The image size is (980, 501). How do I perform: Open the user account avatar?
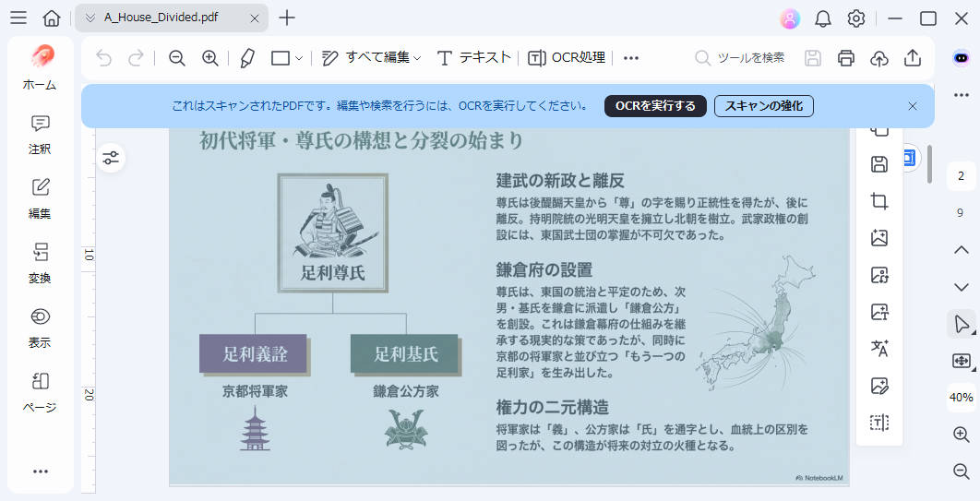point(790,18)
